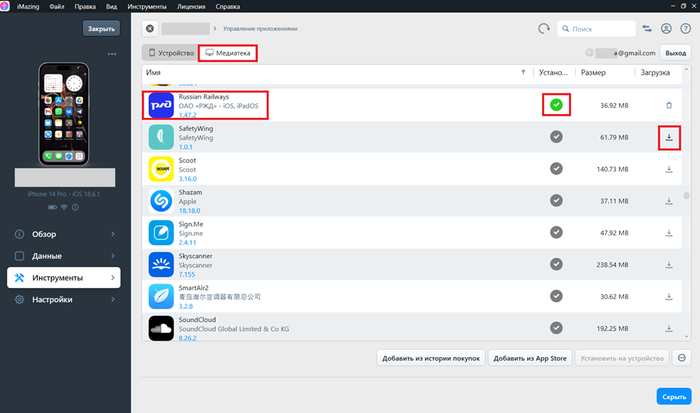The width and height of the screenshot is (700, 413).
Task: Click the iPhone device thumbnail
Action: tap(64, 114)
